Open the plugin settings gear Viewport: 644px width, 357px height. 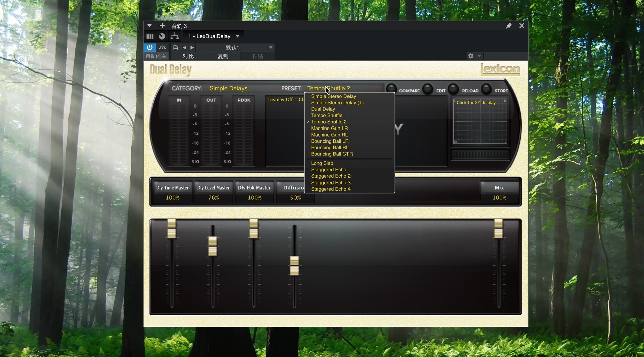(x=471, y=56)
